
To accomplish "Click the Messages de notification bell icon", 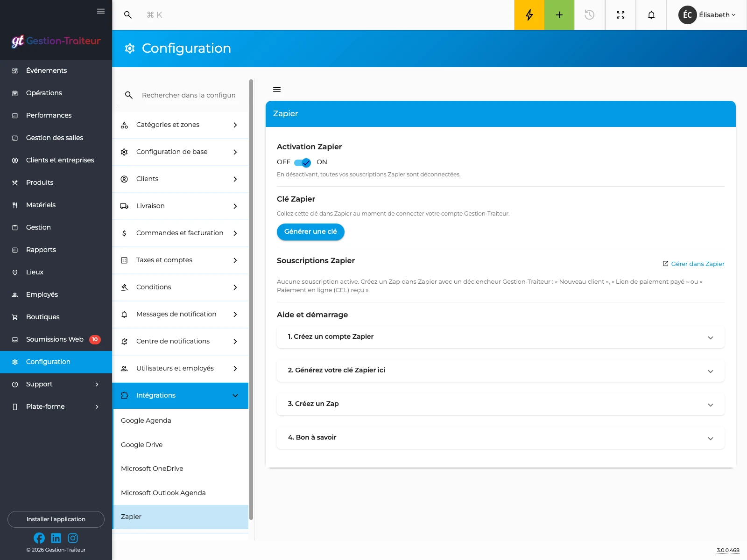I will (x=124, y=314).
